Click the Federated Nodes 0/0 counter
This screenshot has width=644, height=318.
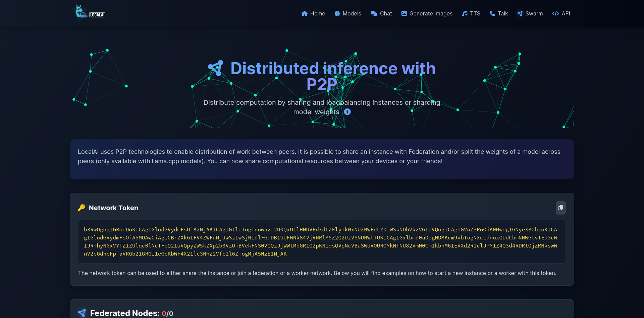tap(167, 313)
